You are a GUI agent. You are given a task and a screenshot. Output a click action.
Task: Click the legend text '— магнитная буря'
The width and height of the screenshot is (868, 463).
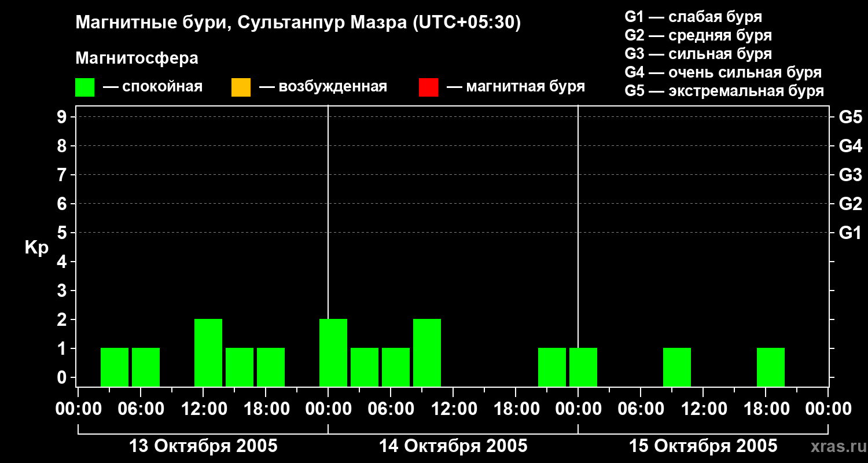516,87
